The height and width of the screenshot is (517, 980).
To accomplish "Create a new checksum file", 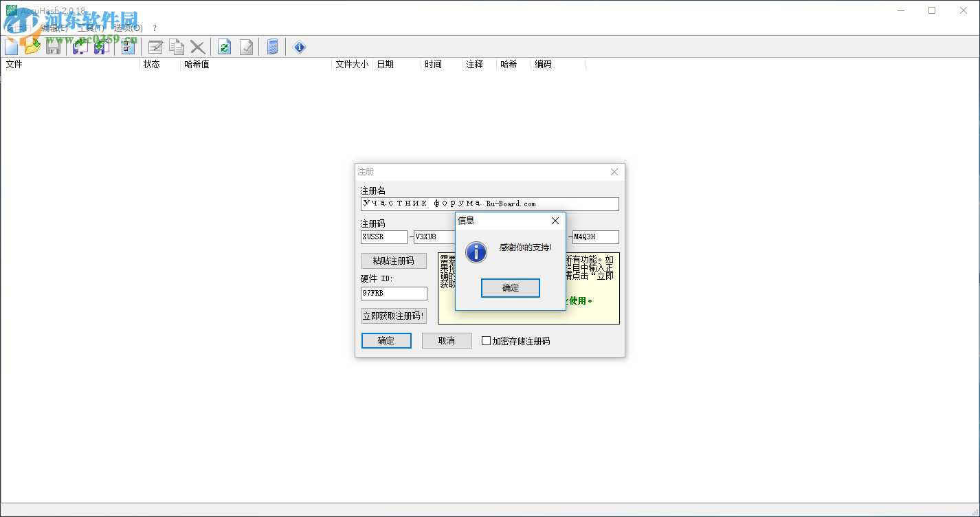I will pyautogui.click(x=11, y=47).
